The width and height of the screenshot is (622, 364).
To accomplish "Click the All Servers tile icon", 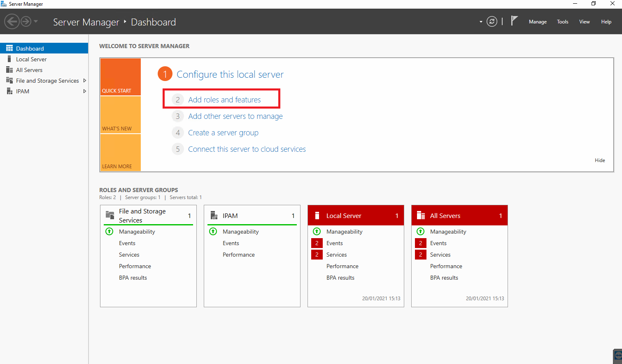I will click(421, 215).
